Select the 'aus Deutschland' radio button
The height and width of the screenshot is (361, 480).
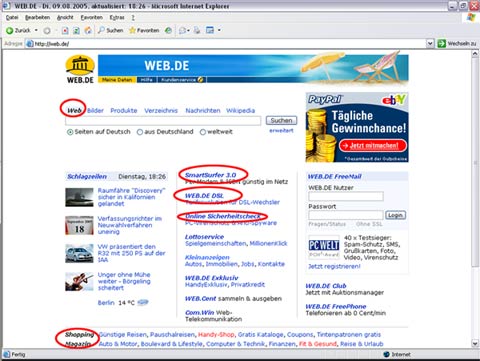pyautogui.click(x=140, y=132)
